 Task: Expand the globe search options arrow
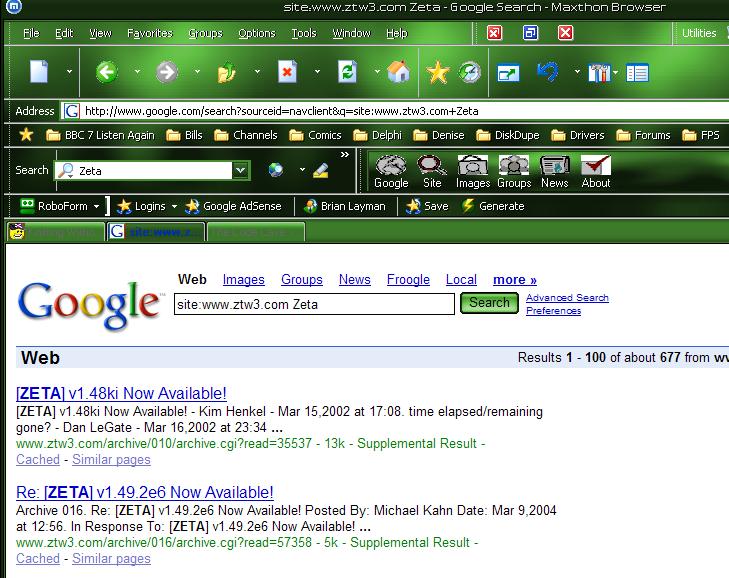[x=302, y=169]
